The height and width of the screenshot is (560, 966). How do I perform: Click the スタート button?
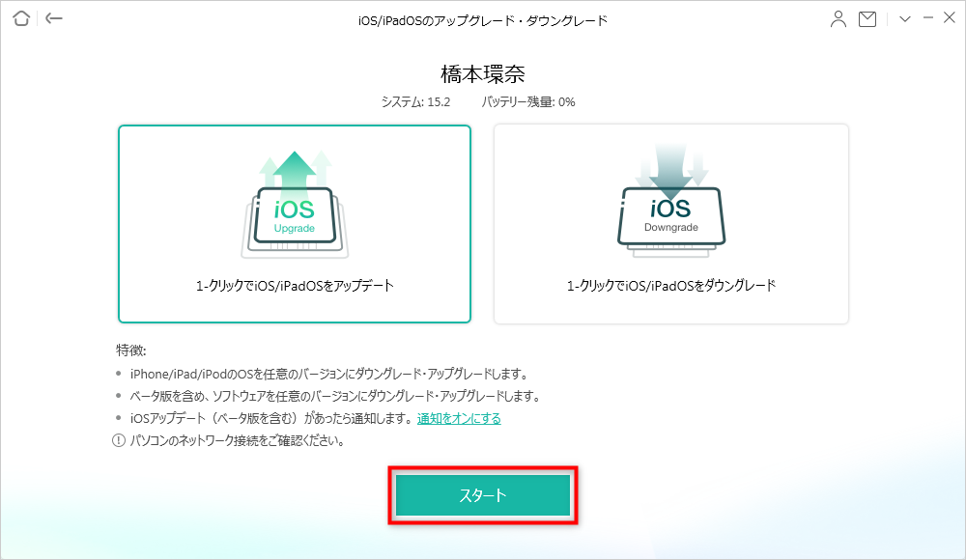[483, 495]
